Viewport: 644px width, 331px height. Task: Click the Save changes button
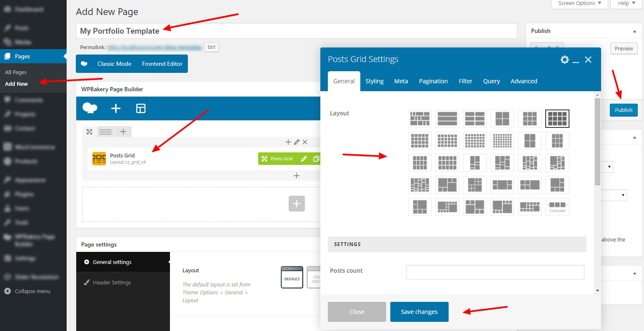(x=419, y=312)
